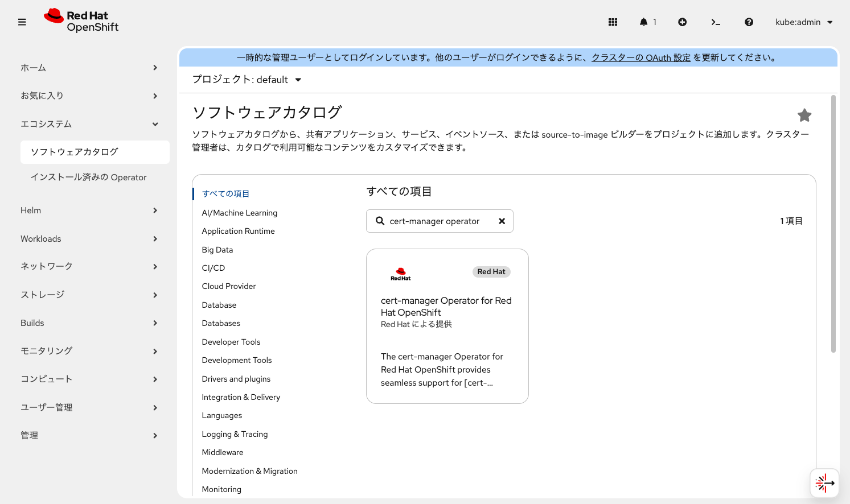Open help via the question mark icon
Viewport: 850px width, 504px height.
pyautogui.click(x=749, y=22)
